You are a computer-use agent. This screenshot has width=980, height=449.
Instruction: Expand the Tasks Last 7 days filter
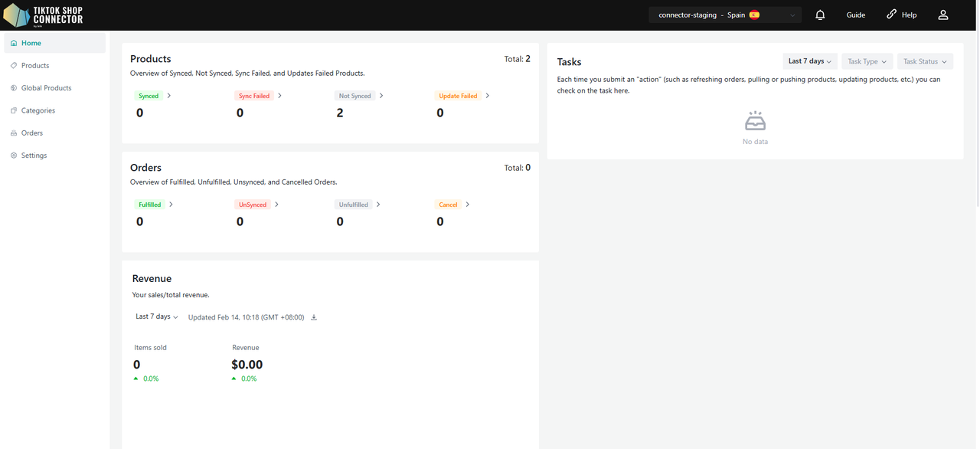tap(809, 61)
